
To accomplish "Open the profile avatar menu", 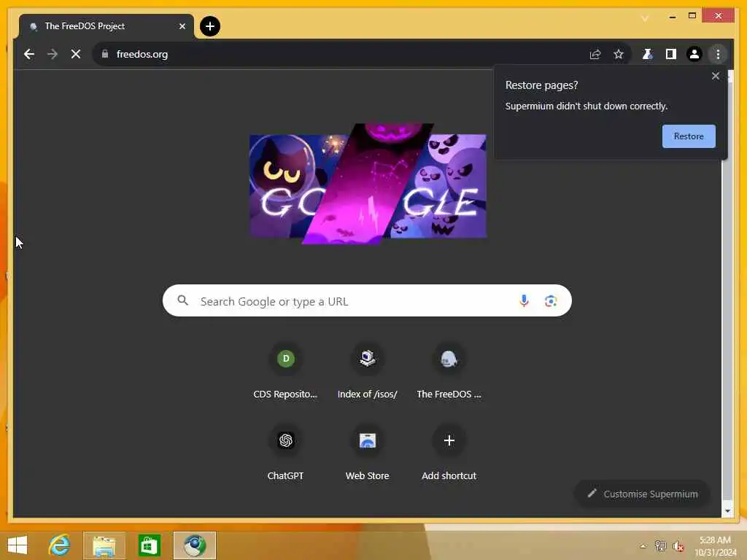I will click(x=694, y=54).
